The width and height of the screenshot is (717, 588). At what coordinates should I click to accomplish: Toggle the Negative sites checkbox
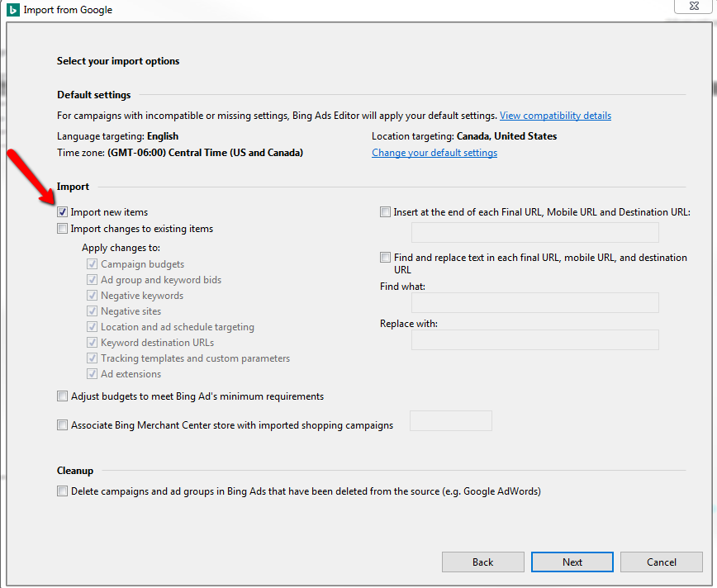92,311
